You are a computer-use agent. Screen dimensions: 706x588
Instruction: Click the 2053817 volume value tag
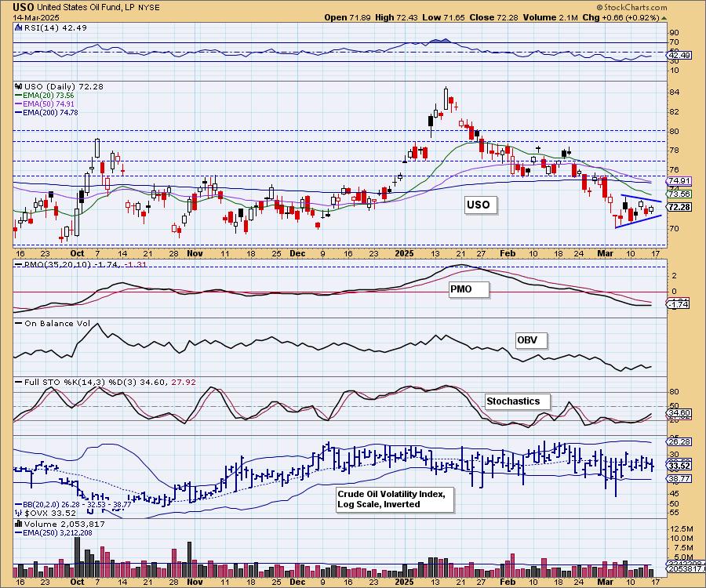pos(686,569)
